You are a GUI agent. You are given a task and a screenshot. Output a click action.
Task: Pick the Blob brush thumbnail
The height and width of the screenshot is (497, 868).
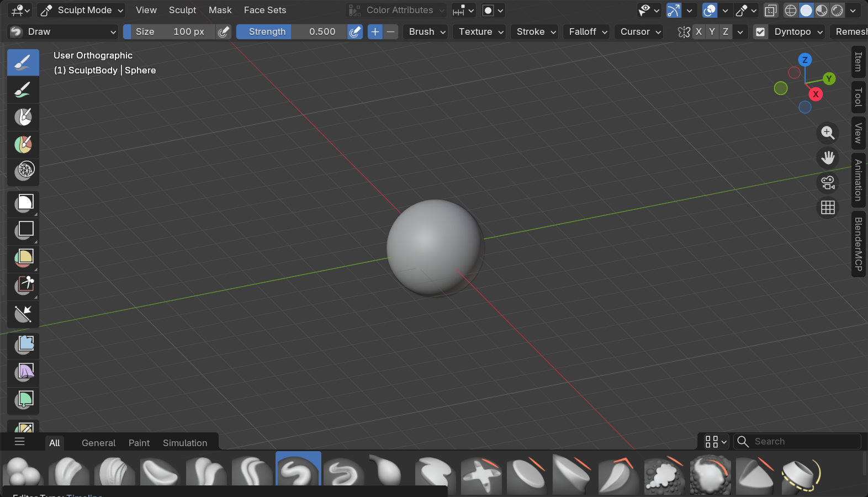tap(23, 471)
